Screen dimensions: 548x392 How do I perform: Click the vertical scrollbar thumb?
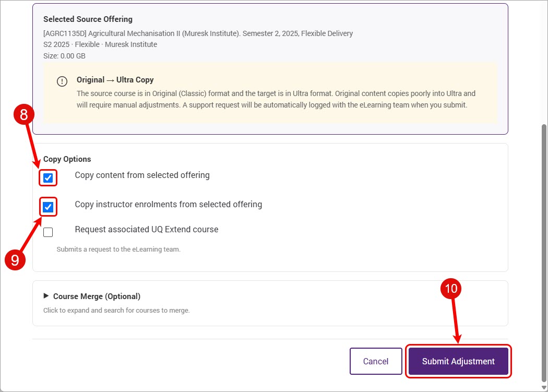[544, 253]
